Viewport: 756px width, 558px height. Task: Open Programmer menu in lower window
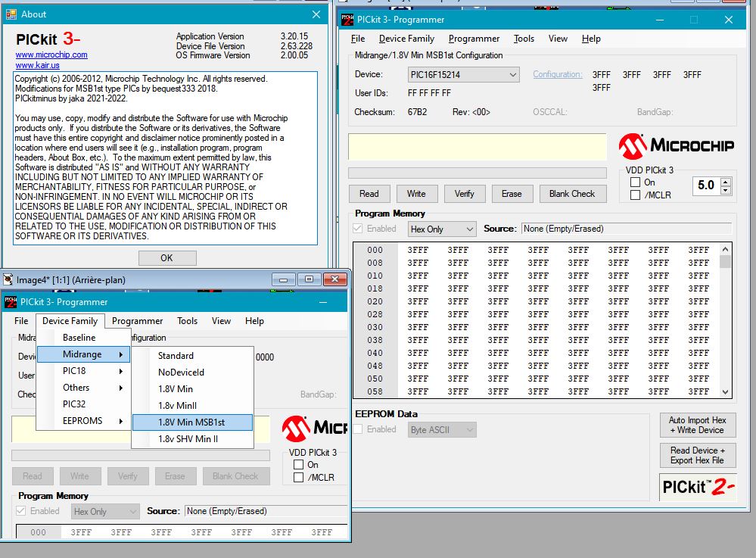[138, 321]
